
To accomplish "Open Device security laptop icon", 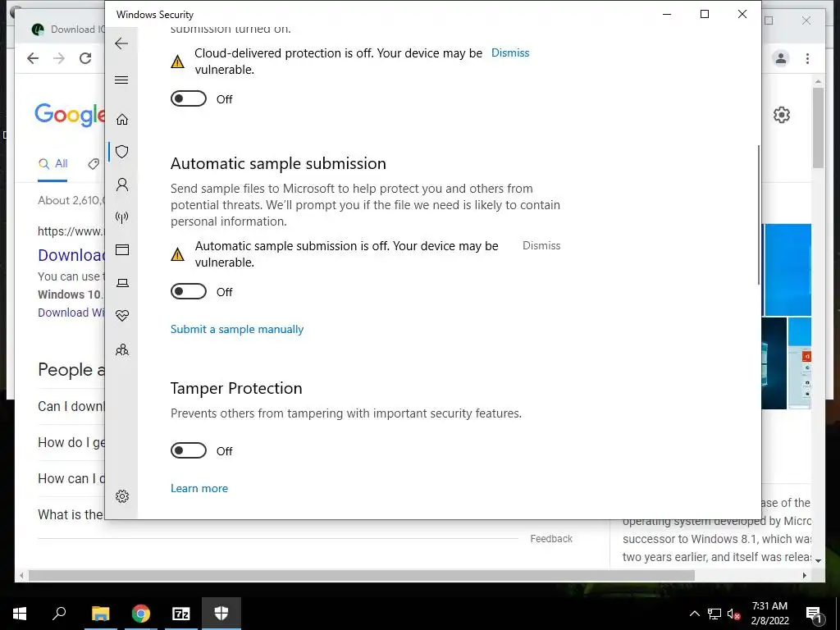I will point(122,283).
